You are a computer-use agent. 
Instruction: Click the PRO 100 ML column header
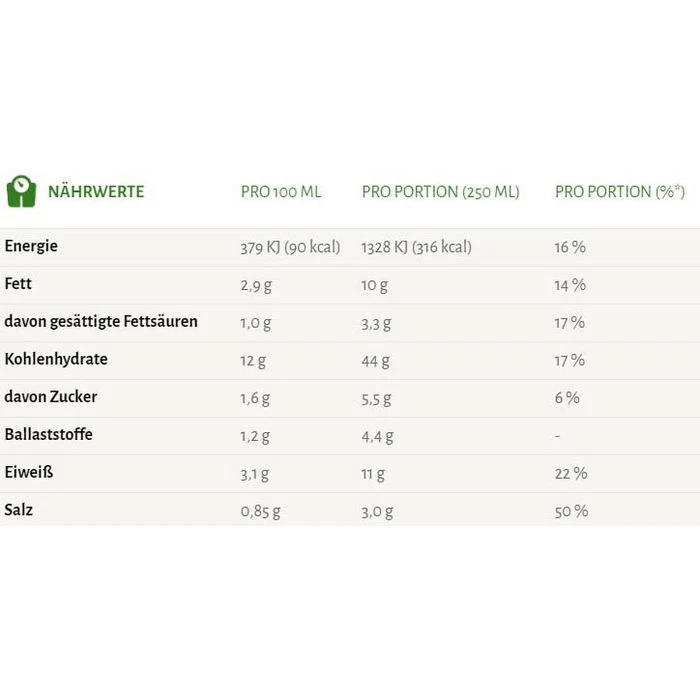pyautogui.click(x=281, y=192)
